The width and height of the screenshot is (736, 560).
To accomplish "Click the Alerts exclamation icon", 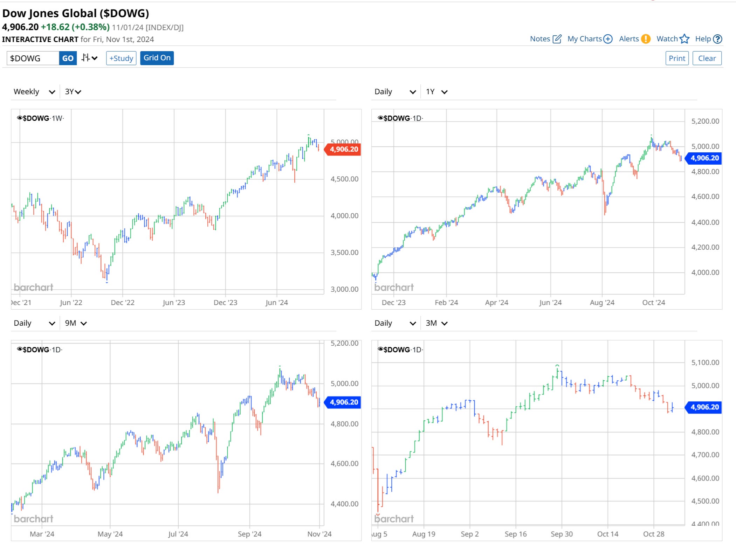I will coord(646,39).
